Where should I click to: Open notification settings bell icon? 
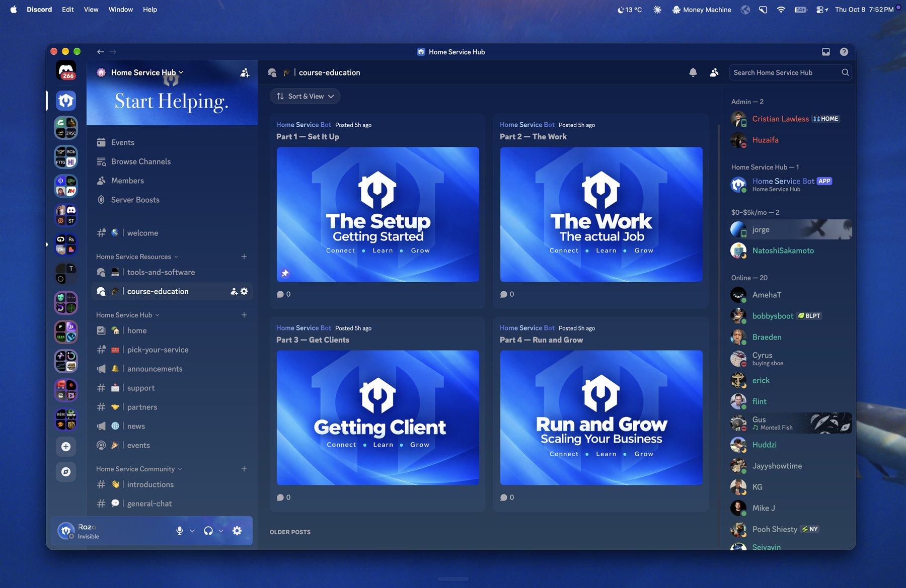(693, 72)
